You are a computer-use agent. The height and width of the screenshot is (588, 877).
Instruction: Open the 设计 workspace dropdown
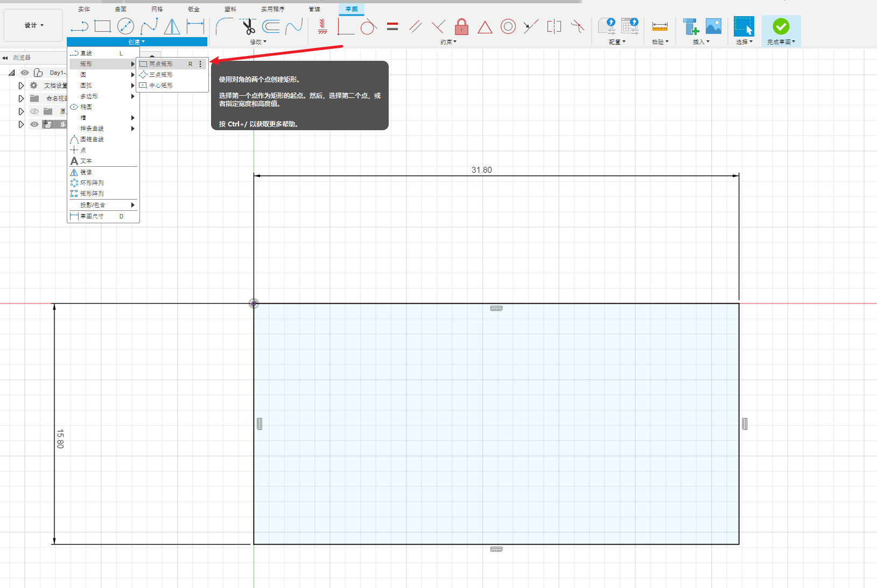(x=33, y=25)
